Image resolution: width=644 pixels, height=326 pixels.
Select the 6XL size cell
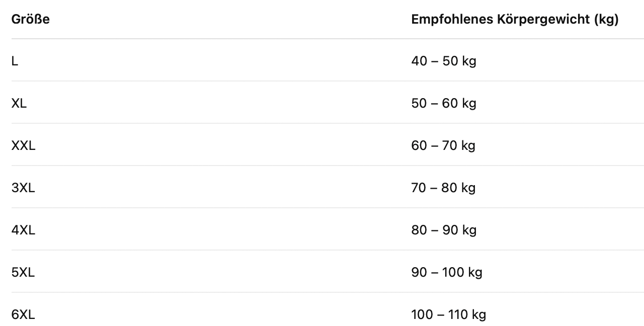click(x=23, y=314)
